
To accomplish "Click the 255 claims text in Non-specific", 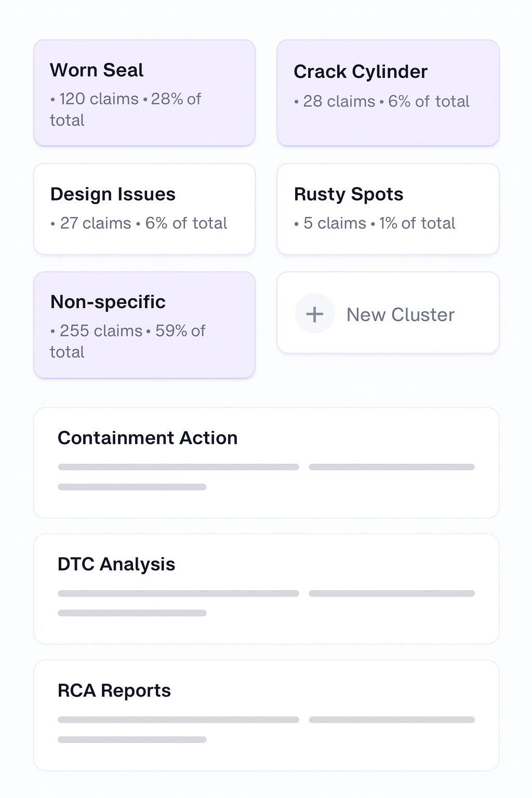I will coord(101,331).
